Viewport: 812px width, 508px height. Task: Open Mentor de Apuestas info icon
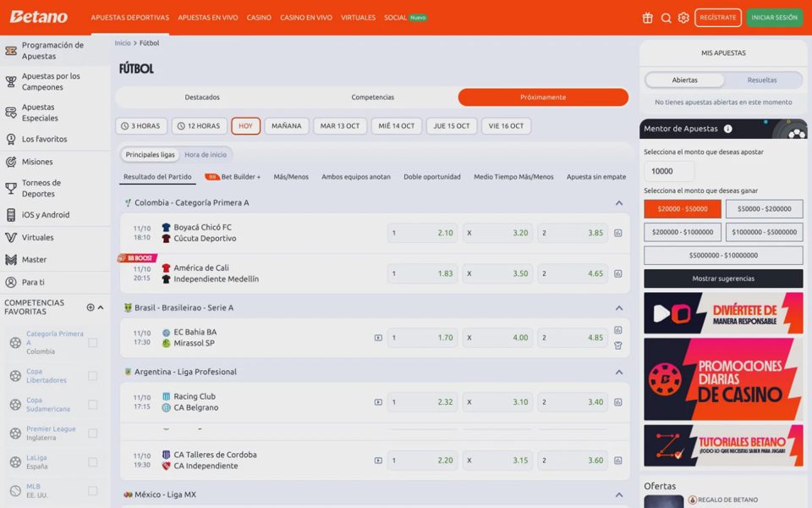click(727, 129)
